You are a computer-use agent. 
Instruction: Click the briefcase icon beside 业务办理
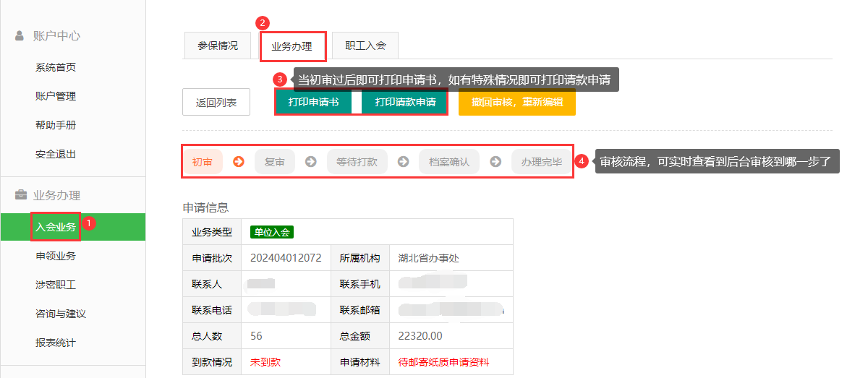tap(20, 195)
